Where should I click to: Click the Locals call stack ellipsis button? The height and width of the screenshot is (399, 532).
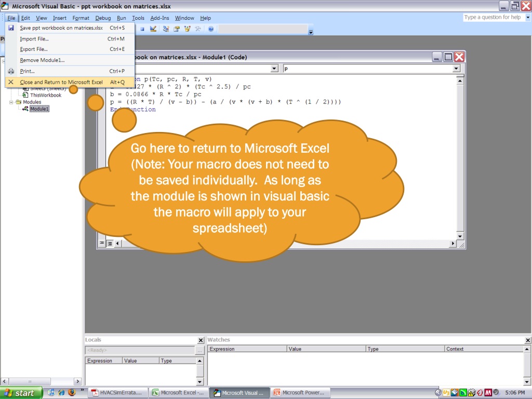click(x=199, y=350)
